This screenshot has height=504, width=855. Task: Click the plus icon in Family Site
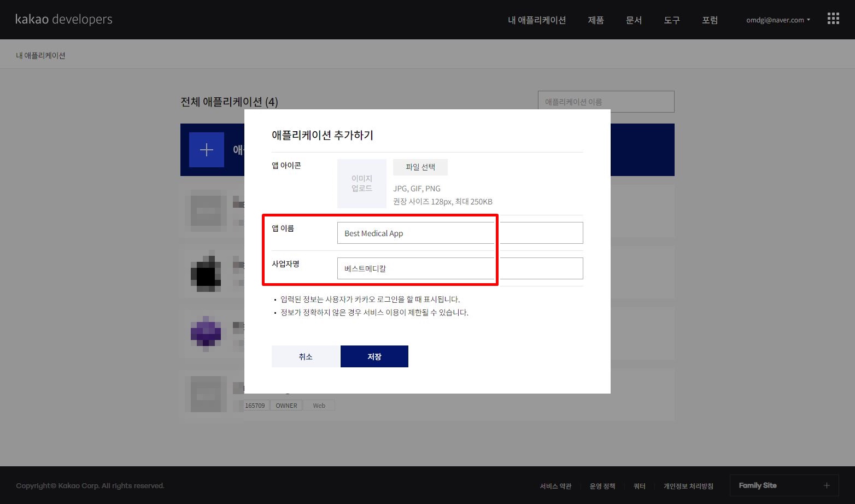coord(827,485)
